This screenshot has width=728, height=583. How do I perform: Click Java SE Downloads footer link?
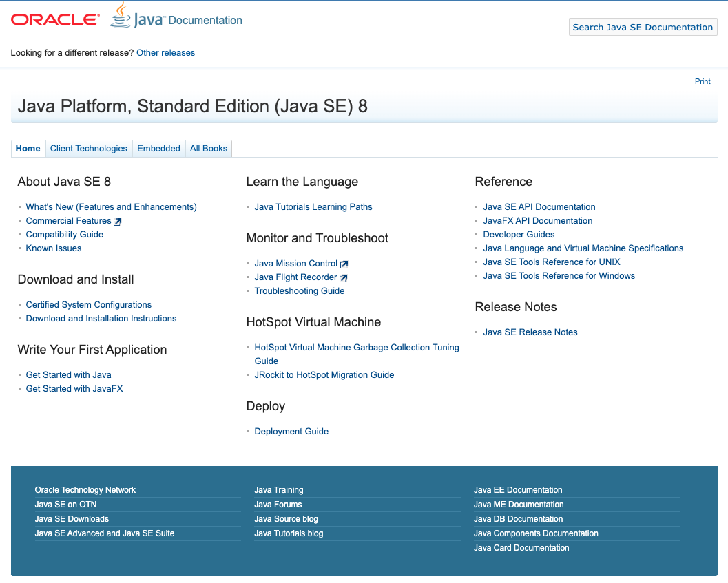point(72,519)
